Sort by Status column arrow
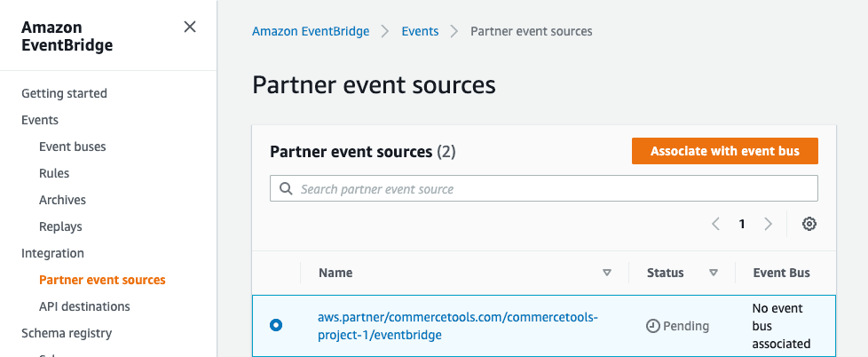This screenshot has height=357, width=868. pyautogui.click(x=714, y=274)
